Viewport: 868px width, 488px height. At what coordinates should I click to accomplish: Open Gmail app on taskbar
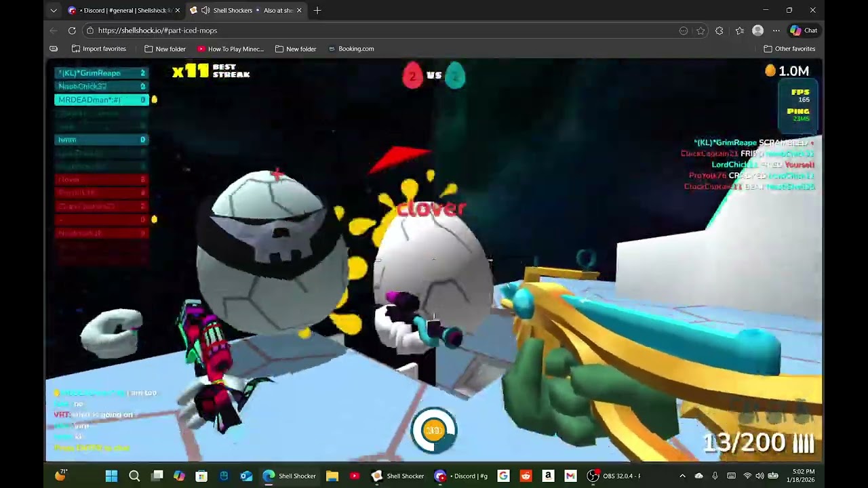pyautogui.click(x=570, y=476)
